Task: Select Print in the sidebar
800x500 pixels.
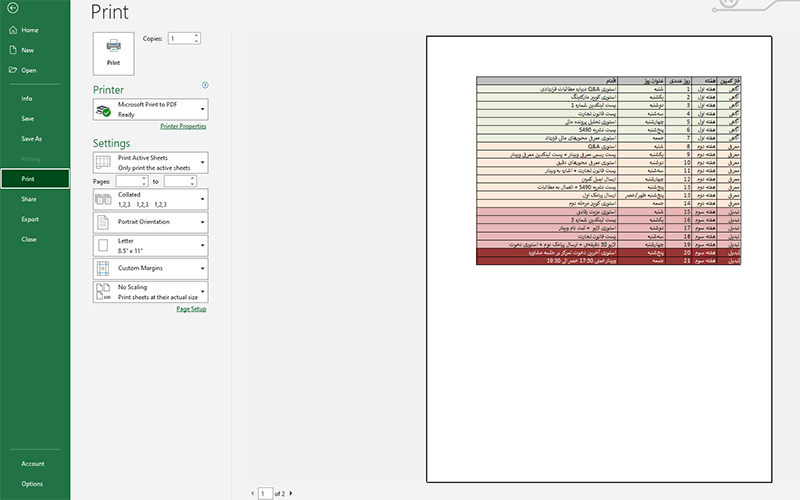Action: point(35,179)
